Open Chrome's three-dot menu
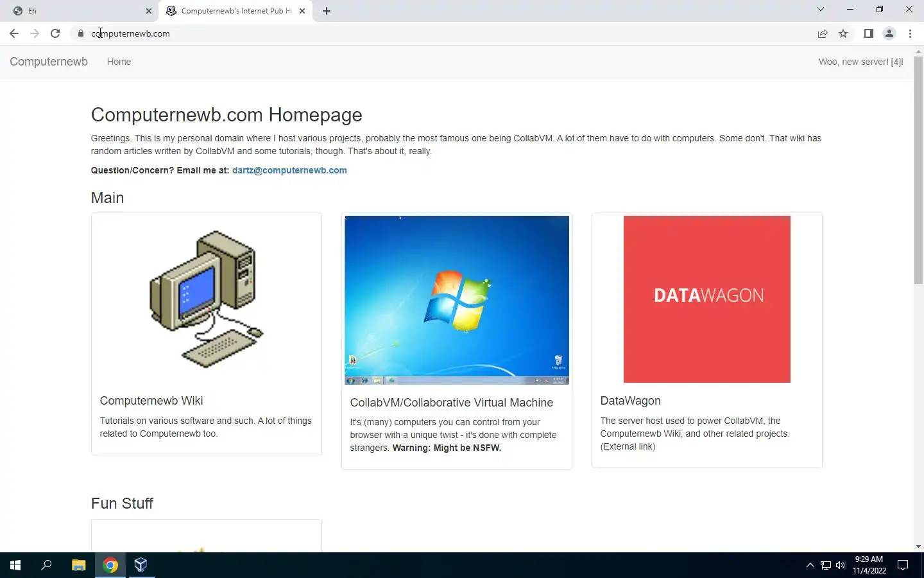The height and width of the screenshot is (578, 924). coord(910,33)
